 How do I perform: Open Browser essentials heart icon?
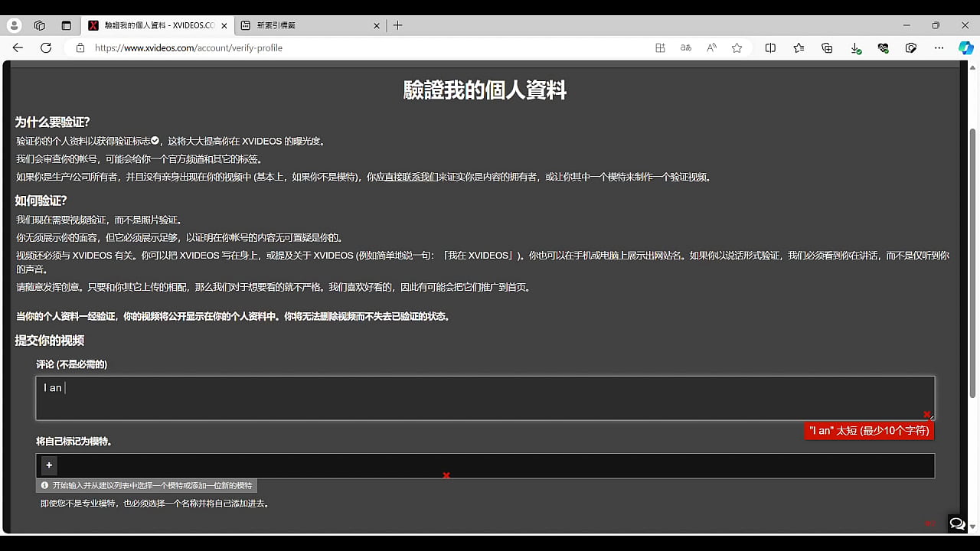(x=883, y=47)
